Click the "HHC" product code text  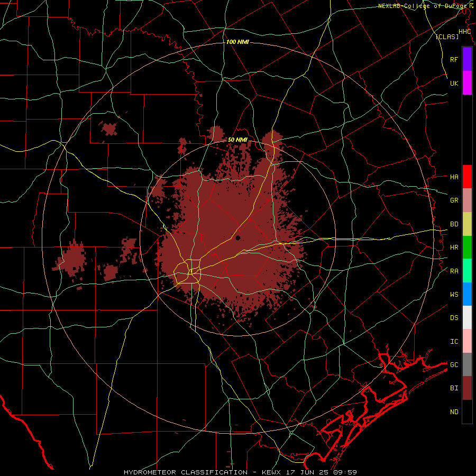[x=464, y=32]
